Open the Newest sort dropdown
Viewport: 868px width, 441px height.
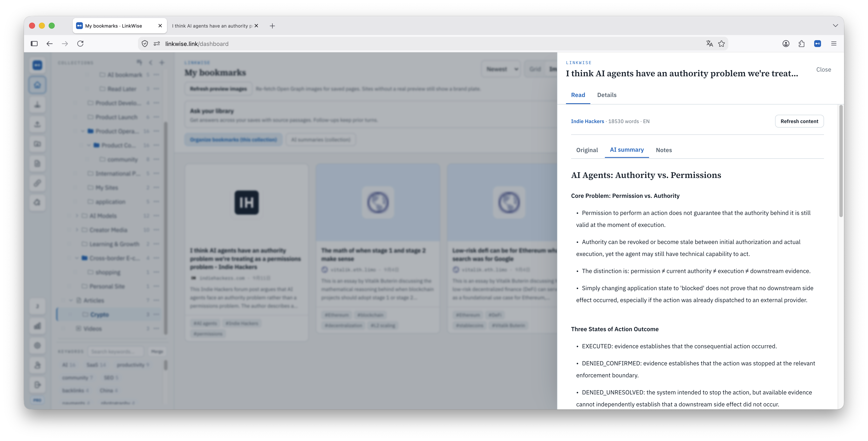point(501,69)
